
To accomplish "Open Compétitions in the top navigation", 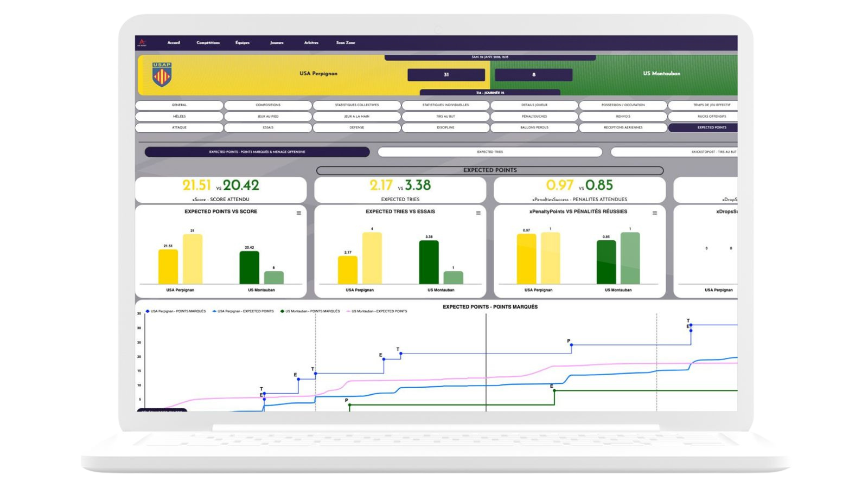I will (x=208, y=43).
